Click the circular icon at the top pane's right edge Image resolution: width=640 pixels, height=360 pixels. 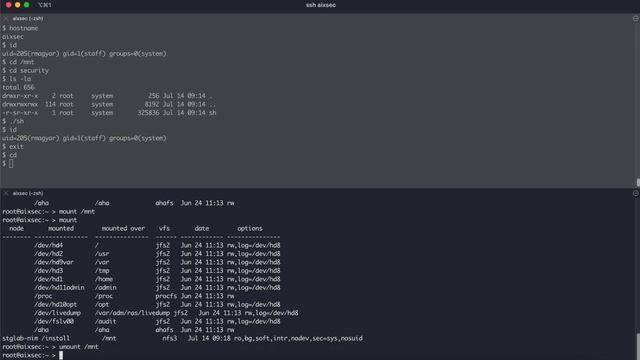(x=636, y=19)
